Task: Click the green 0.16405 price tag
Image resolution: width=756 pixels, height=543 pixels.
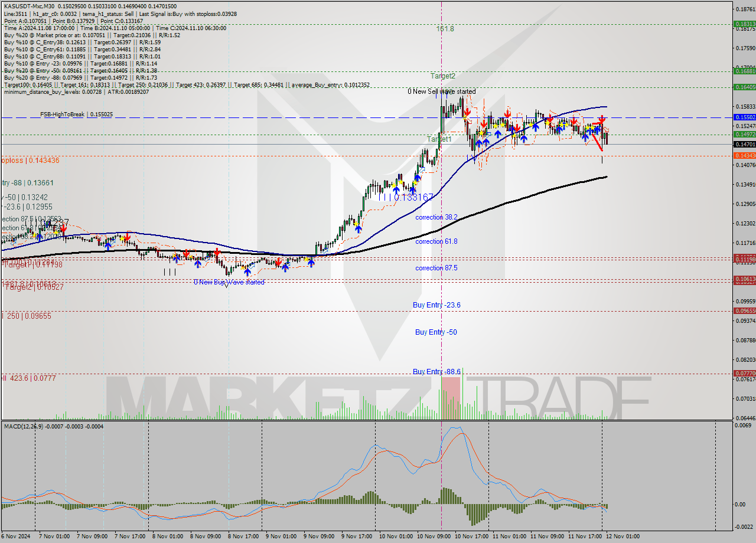Action: click(x=744, y=87)
